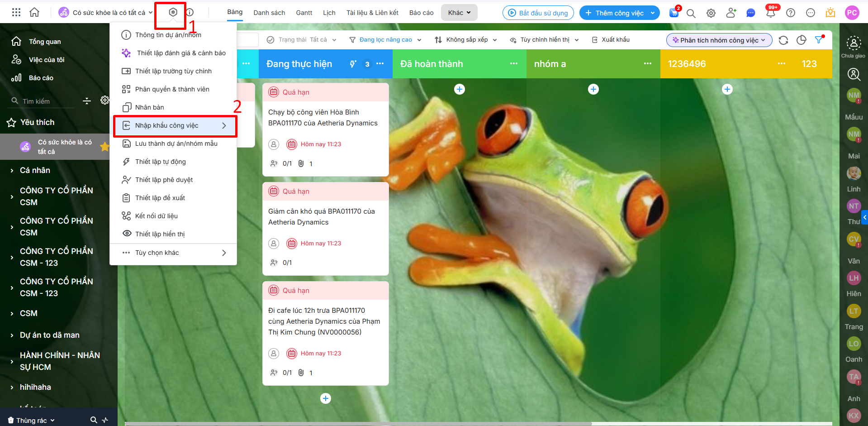Screen dimensions: 868x426
Task: Open the sidebar settings gear icon
Action: [104, 100]
